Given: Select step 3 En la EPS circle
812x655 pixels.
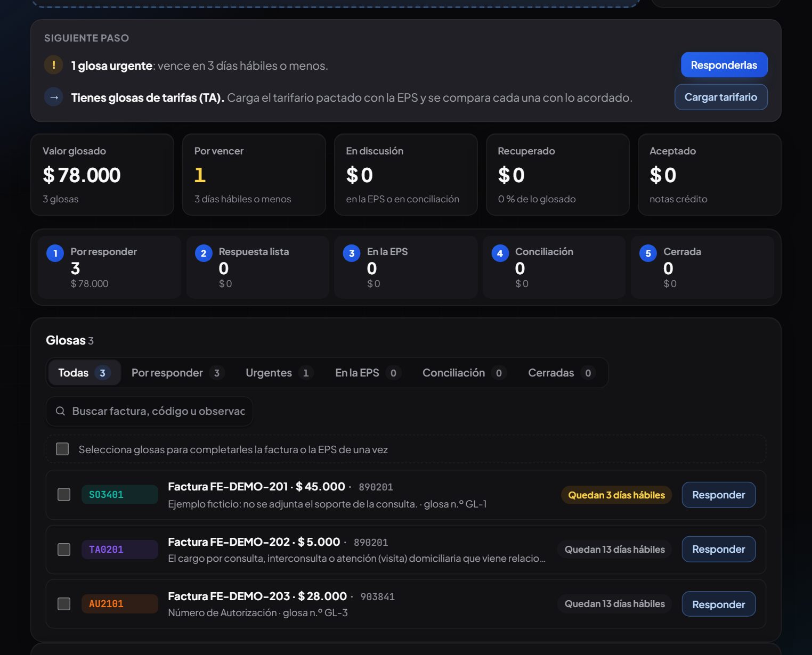Looking at the screenshot, I should pos(352,253).
